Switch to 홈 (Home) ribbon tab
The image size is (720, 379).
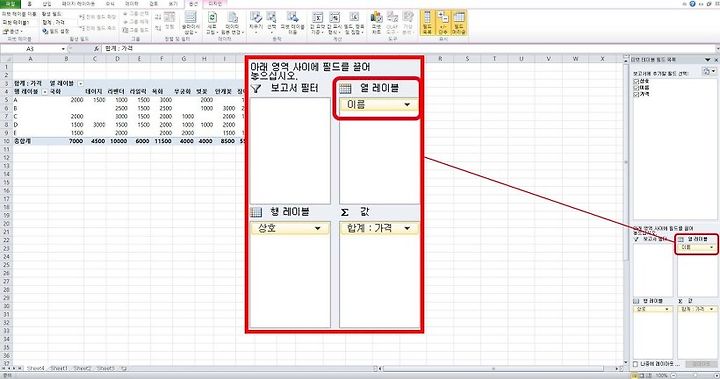coord(29,4)
